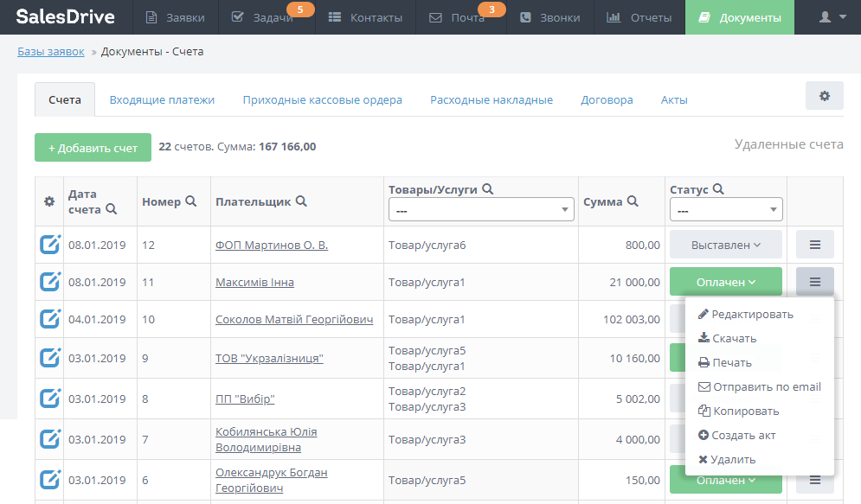Switch to Акты tab
The height and width of the screenshot is (504, 861).
[674, 99]
